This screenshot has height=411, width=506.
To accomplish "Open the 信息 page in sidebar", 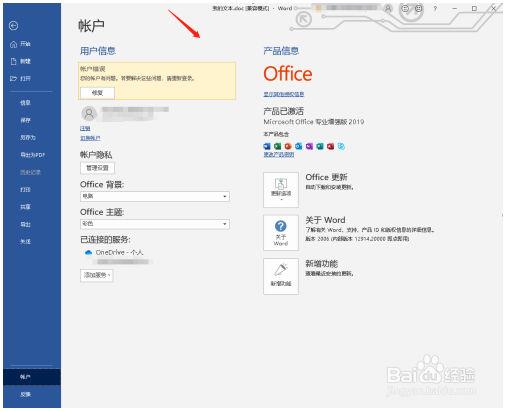I will coord(25,103).
